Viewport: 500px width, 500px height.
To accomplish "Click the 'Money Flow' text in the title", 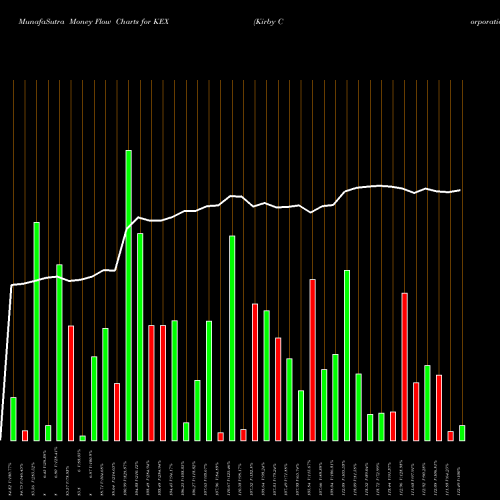I will pyautogui.click(x=90, y=22).
